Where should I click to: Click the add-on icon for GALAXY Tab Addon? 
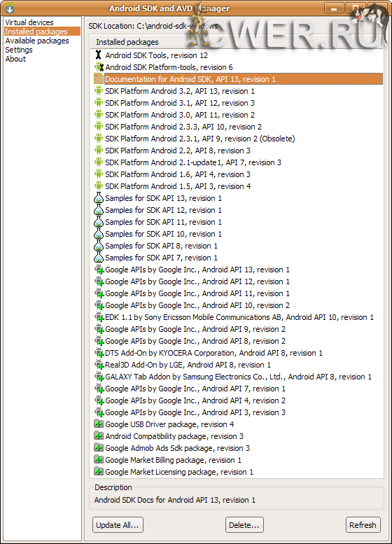click(99, 377)
